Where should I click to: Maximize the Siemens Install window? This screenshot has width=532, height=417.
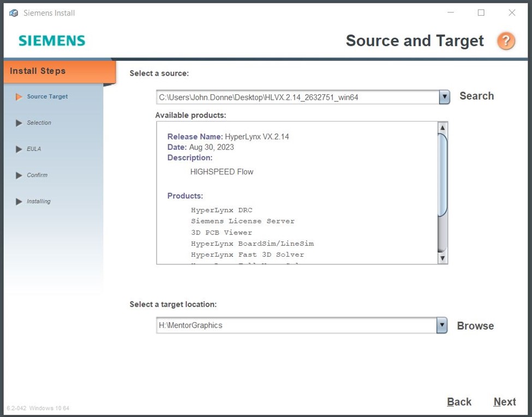click(481, 13)
